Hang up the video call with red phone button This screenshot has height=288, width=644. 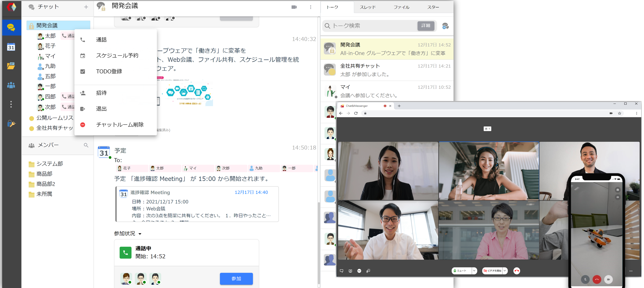click(x=516, y=271)
